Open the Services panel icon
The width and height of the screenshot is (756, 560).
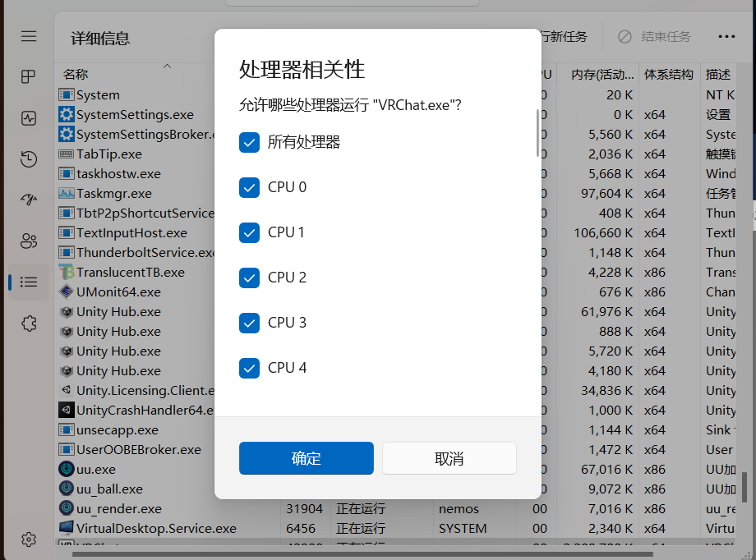coord(29,323)
